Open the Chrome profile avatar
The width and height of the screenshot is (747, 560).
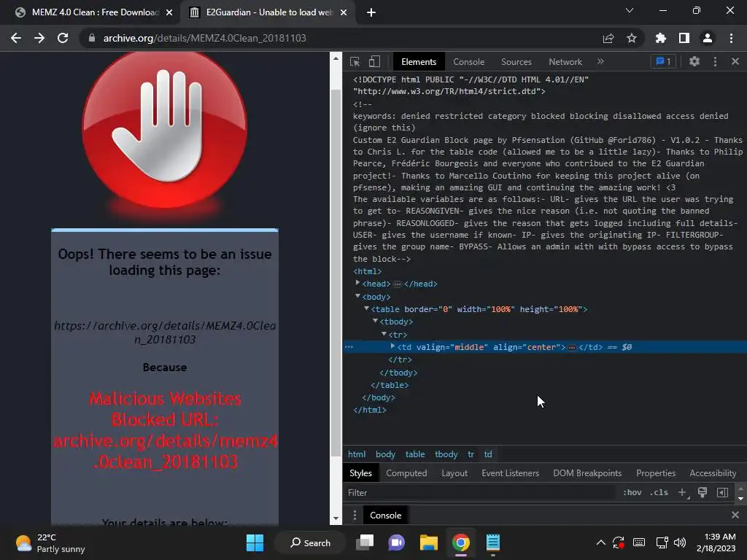[708, 38]
